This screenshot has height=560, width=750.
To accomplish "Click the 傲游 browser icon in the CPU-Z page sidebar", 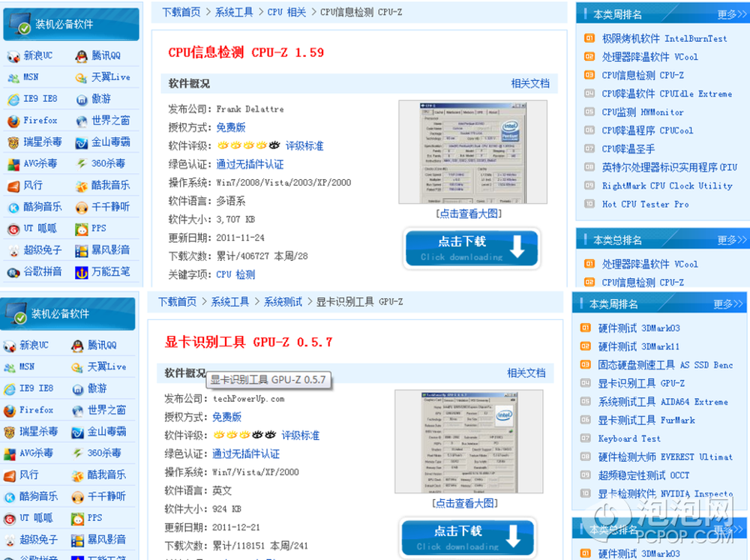I will point(82,100).
